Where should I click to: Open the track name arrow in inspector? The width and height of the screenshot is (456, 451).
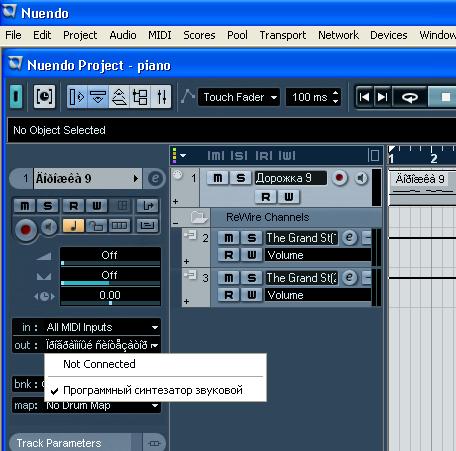click(x=136, y=178)
